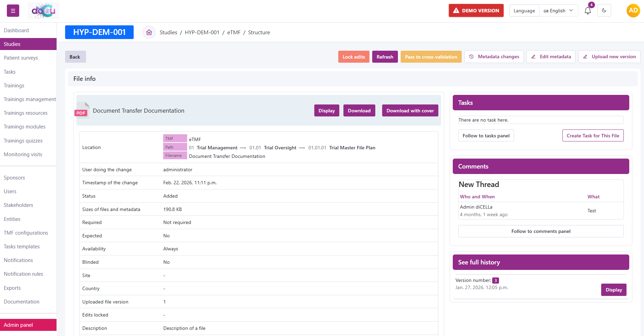Open Trainings in sidebar
The height and width of the screenshot is (336, 644).
point(28,86)
